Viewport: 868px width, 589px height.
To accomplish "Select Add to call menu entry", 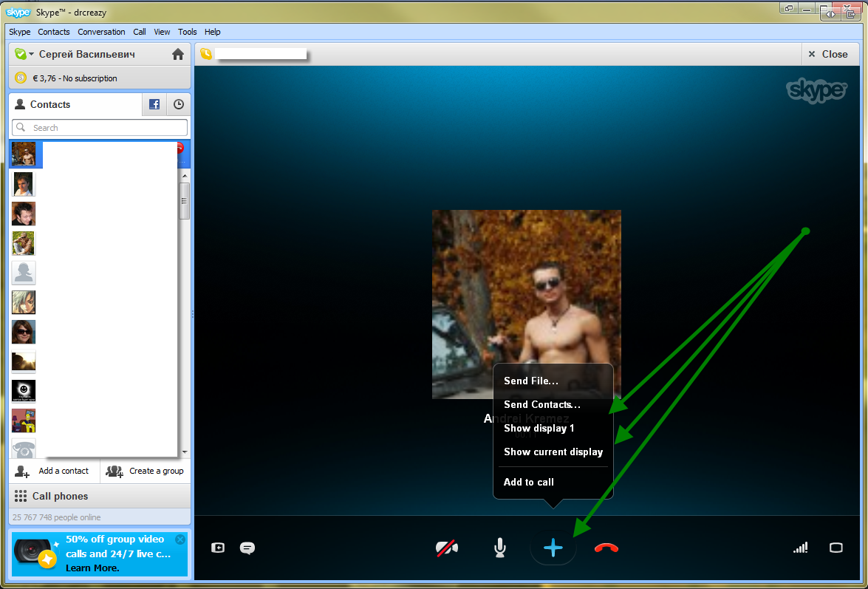I will [528, 482].
